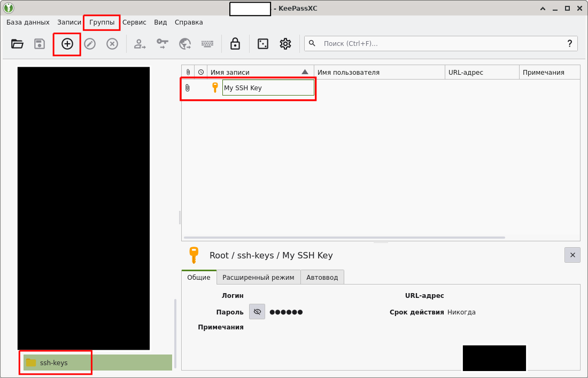588x378 pixels.
Task: Click the search field Поиск
Action: point(438,43)
